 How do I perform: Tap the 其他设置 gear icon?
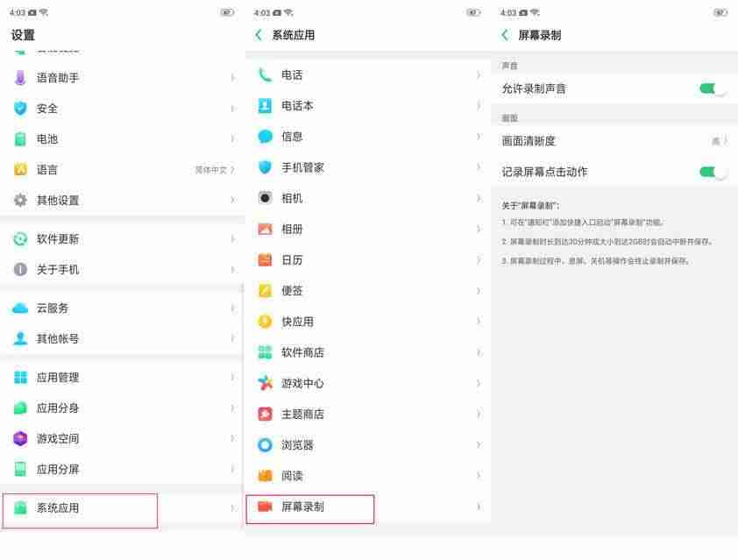[x=20, y=200]
